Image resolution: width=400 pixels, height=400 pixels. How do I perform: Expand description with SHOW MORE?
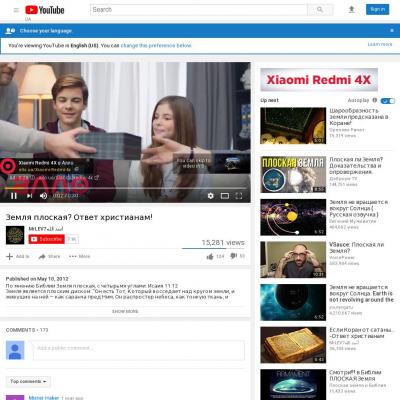[x=125, y=311]
